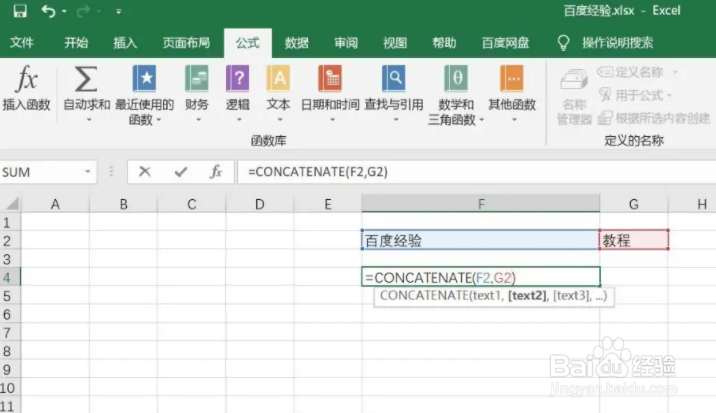Open the 逻辑 functions icon
This screenshot has width=716, height=413.
(x=238, y=79)
